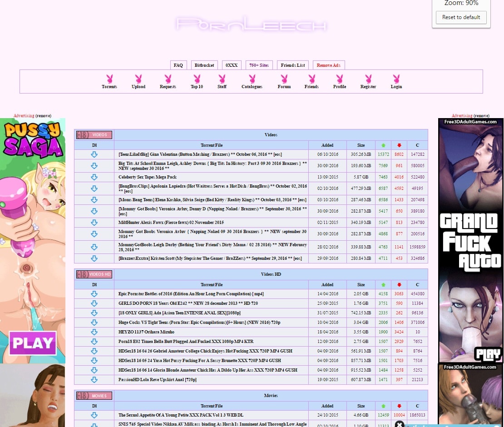Screen dimensions: 504x427
Task: Click (remove) above the right advertisement
Action: pos(481,116)
